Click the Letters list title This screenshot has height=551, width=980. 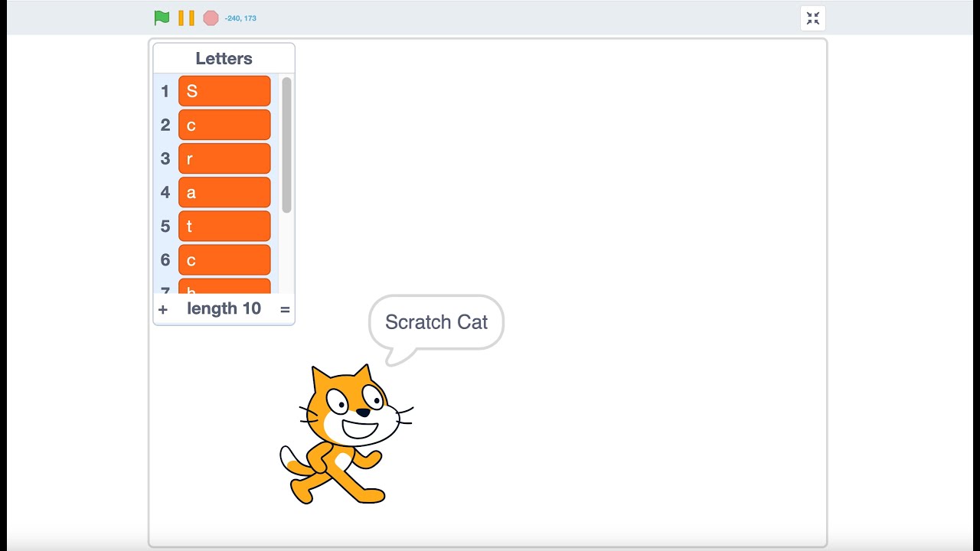(224, 58)
